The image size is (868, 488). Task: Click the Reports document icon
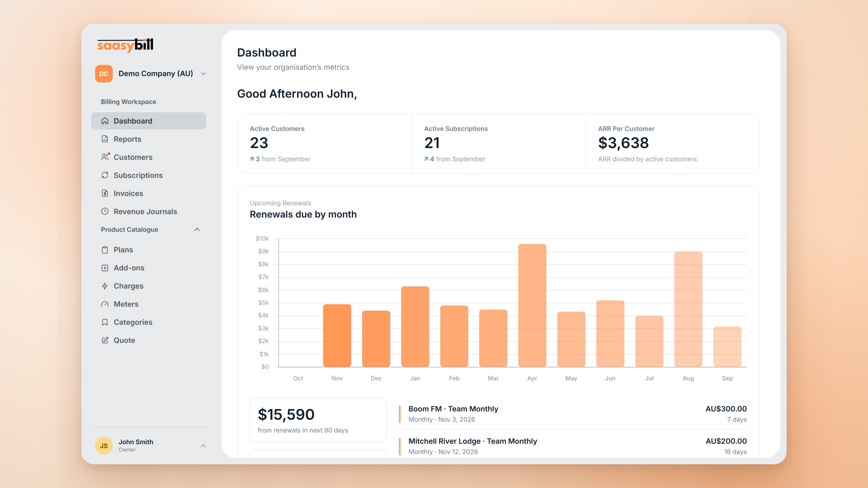click(105, 139)
